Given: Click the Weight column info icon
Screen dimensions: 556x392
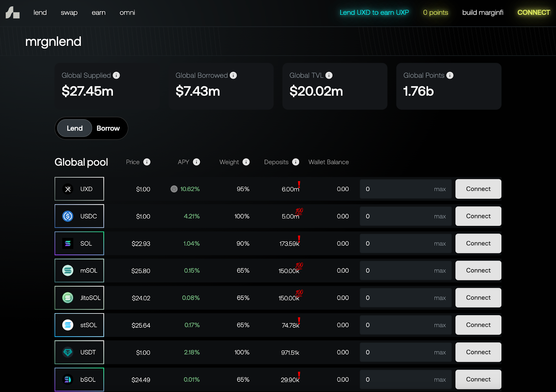Looking at the screenshot, I should click(x=246, y=162).
